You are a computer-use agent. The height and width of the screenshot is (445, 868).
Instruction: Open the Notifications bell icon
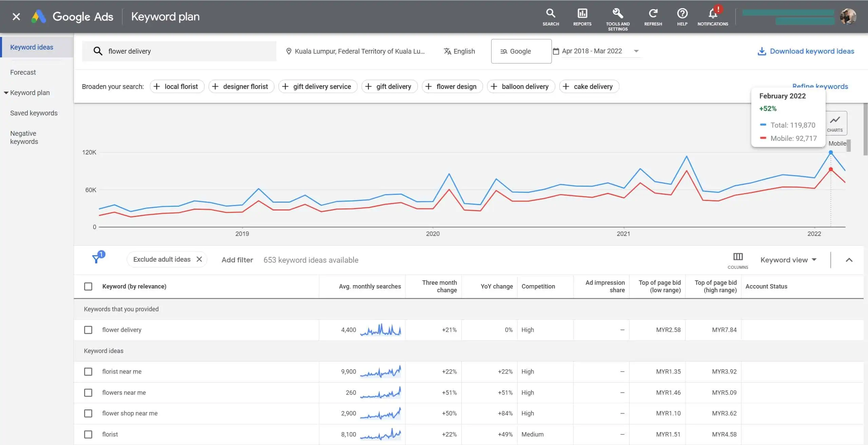[x=713, y=14]
